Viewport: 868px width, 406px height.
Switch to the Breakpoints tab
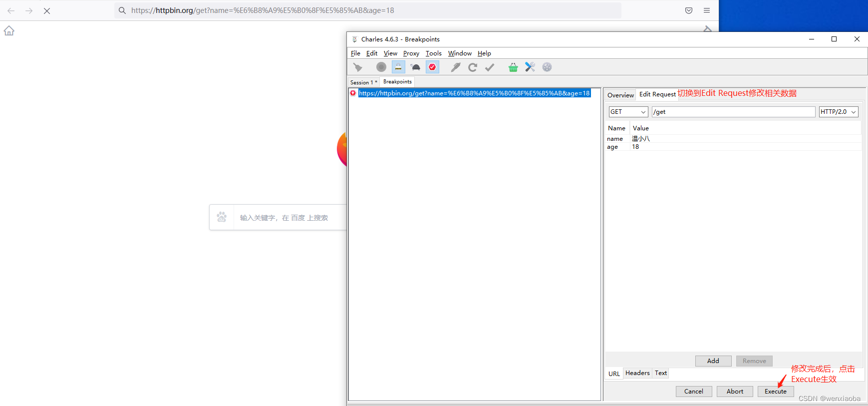point(397,82)
